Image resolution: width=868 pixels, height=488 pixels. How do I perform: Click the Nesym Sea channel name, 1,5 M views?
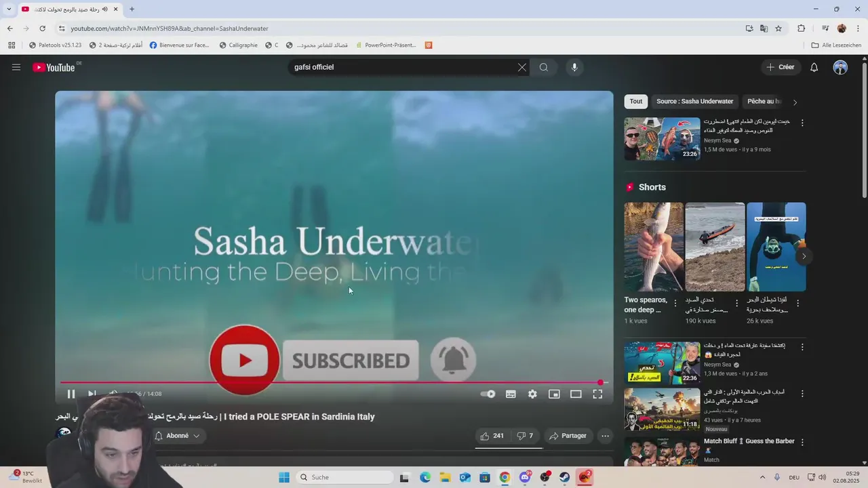[717, 140]
